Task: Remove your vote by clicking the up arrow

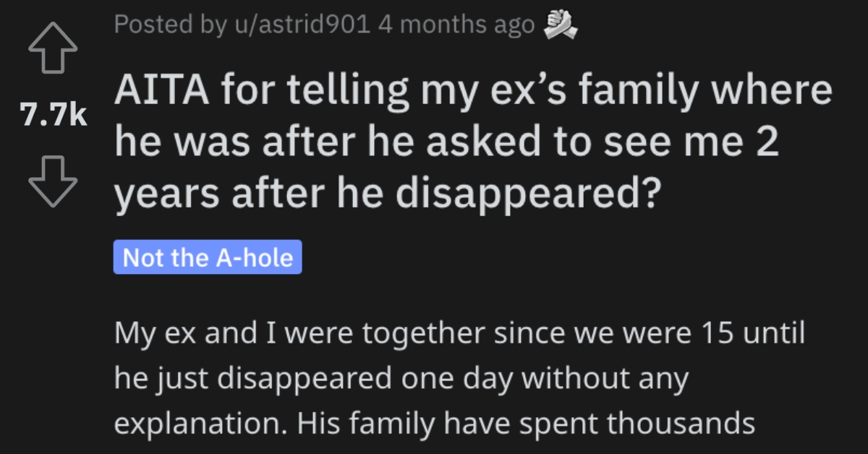Action: pos(51,49)
